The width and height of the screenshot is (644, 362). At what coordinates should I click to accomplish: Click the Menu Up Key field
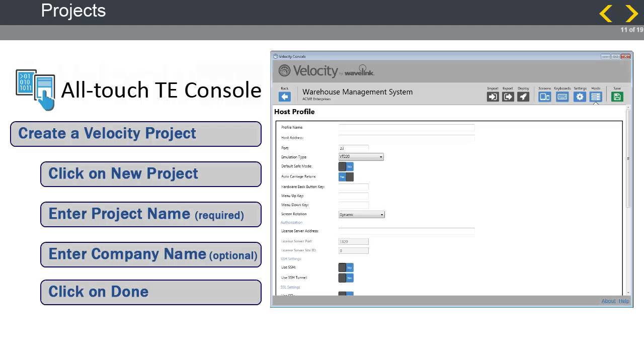(354, 196)
